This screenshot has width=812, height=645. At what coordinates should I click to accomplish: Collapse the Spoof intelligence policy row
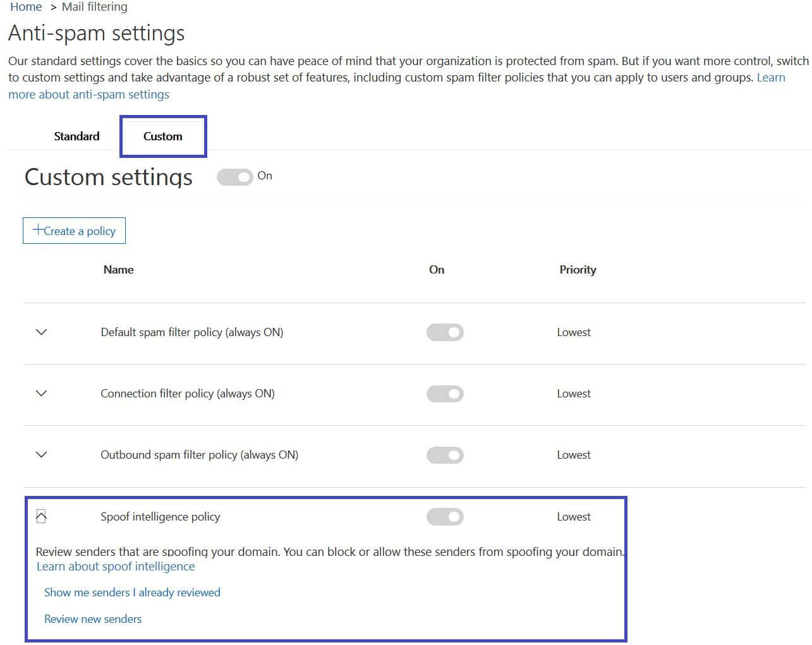42,517
